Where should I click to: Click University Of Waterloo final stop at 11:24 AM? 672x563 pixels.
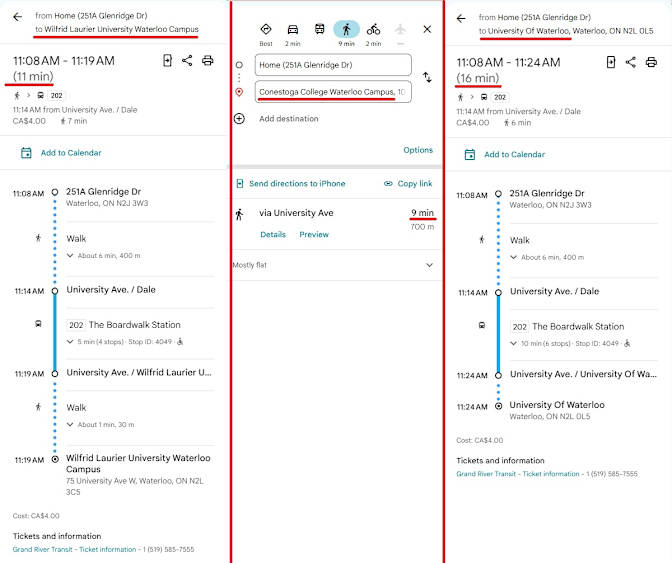[x=557, y=405]
